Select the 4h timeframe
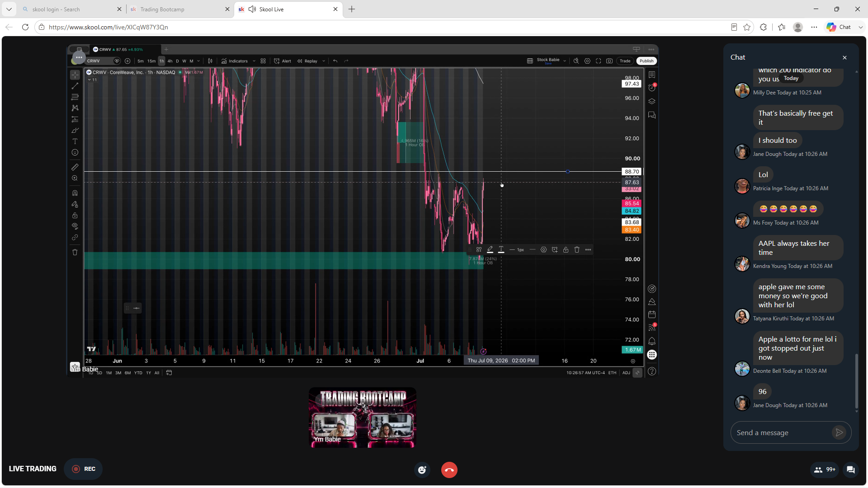 click(x=170, y=61)
